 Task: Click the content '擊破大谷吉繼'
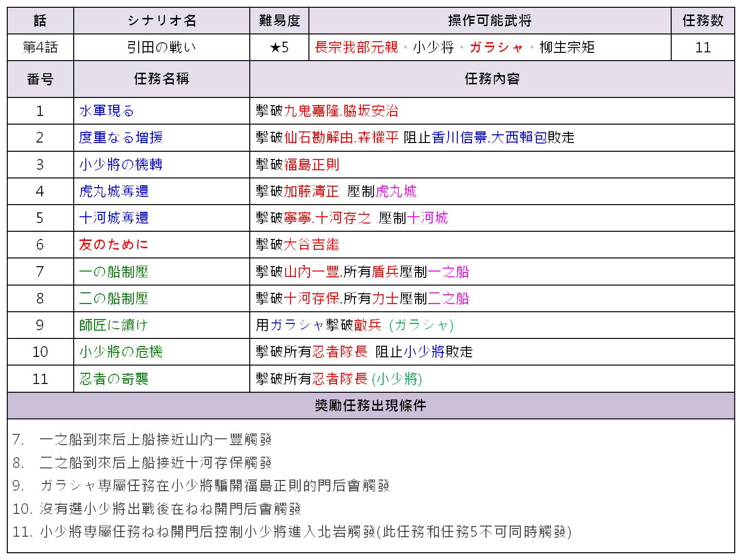pos(298,245)
